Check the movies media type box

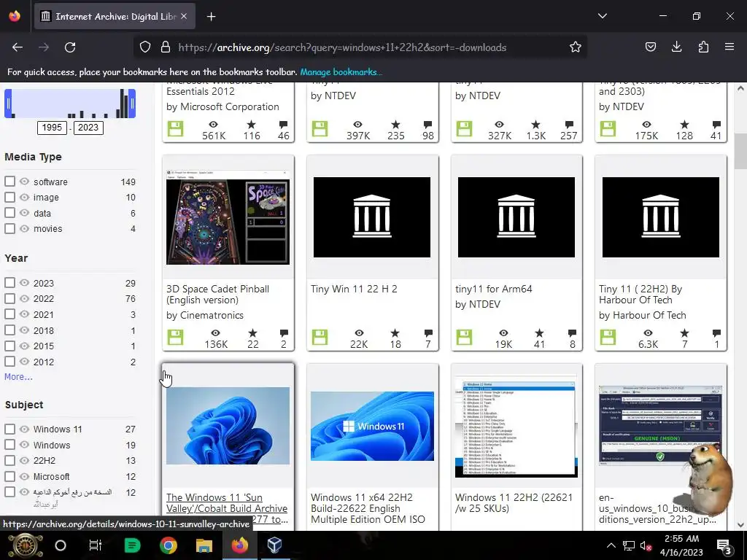(x=9, y=228)
